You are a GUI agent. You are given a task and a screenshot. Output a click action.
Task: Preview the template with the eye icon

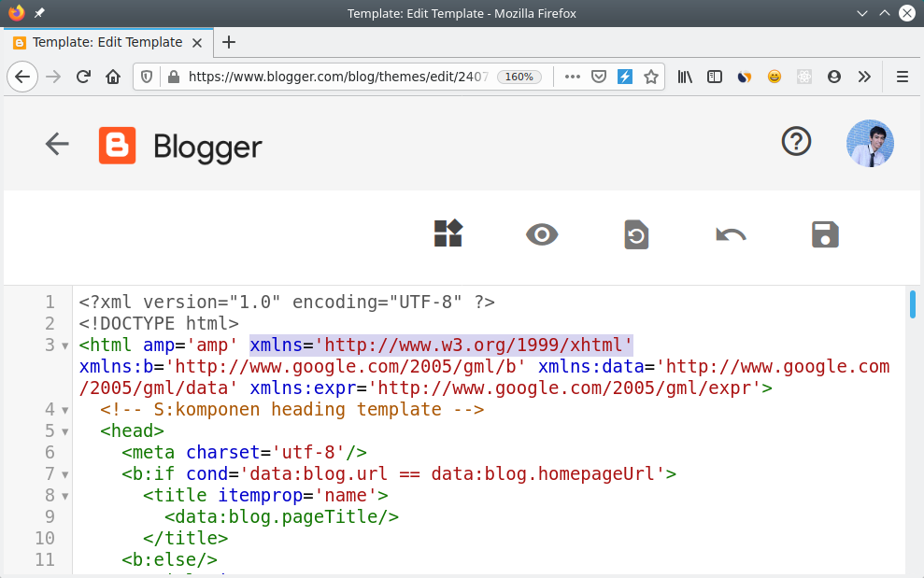[x=542, y=234]
